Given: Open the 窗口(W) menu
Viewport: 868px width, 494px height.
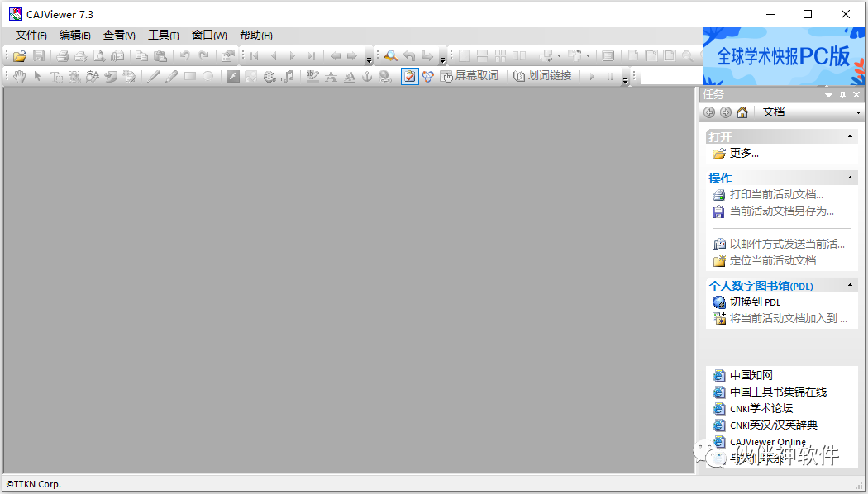Looking at the screenshot, I should coord(209,36).
